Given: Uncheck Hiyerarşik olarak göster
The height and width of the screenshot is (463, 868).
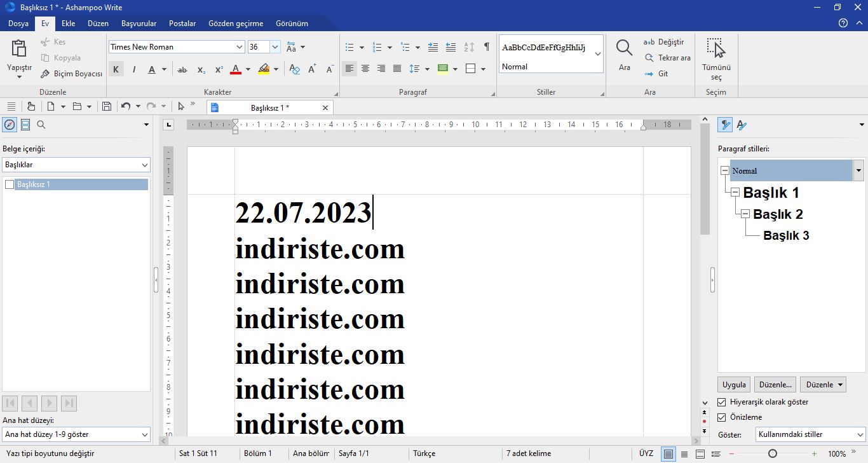Looking at the screenshot, I should [x=722, y=402].
